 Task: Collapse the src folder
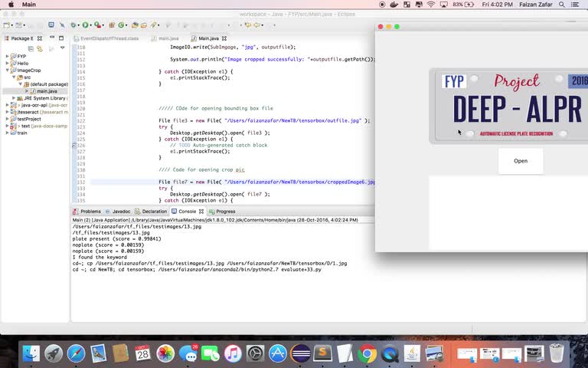pos(14,77)
